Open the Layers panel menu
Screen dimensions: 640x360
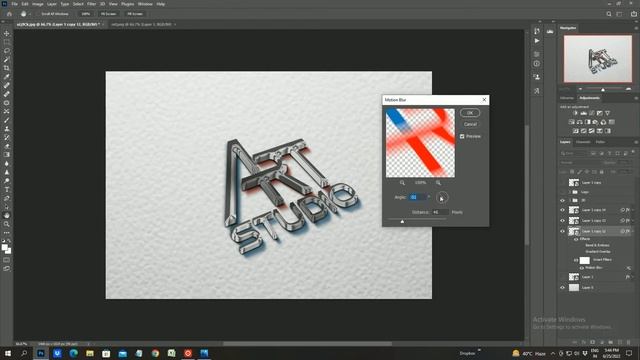tap(636, 142)
